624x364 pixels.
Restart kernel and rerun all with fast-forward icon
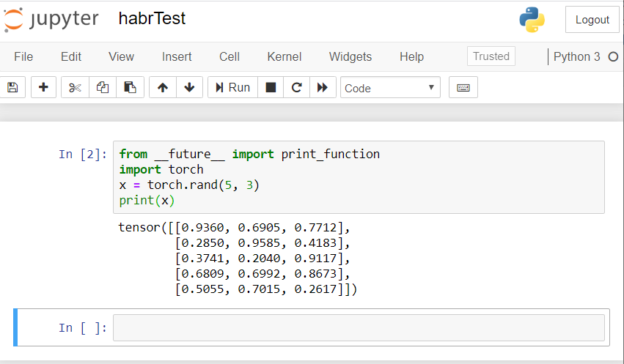[322, 88]
